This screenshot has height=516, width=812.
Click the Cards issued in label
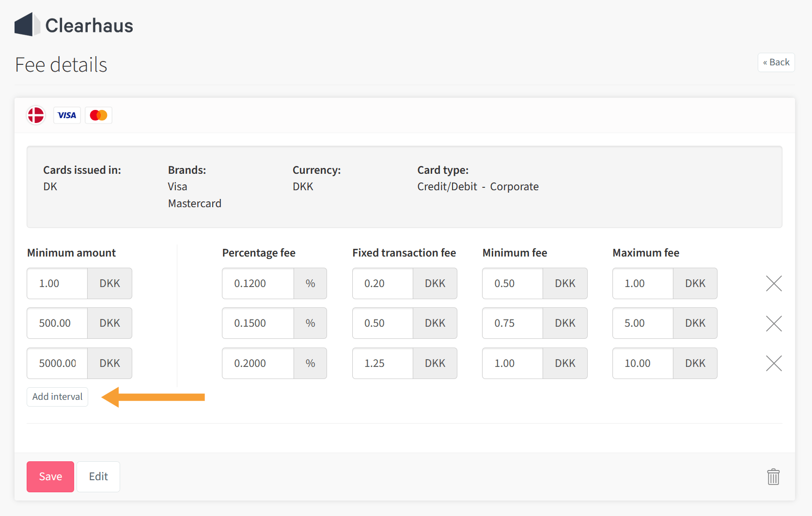pos(82,170)
